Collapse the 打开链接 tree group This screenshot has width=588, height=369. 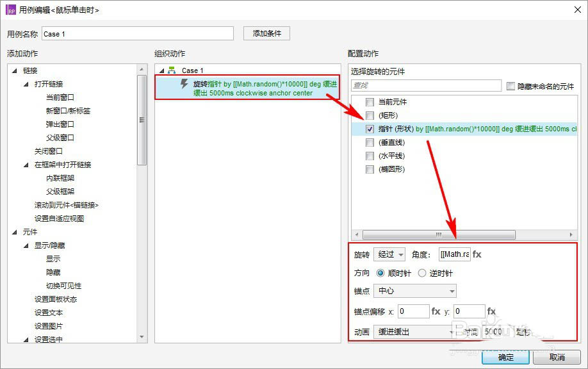tap(26, 84)
